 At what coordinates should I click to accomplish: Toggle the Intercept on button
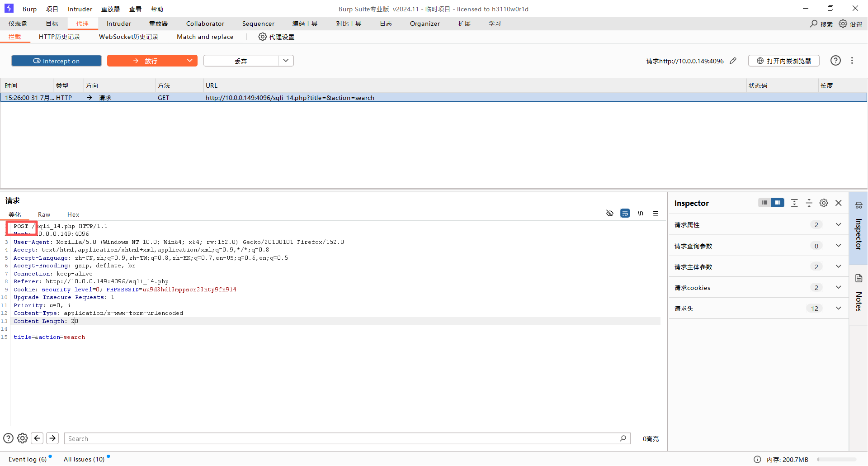(57, 61)
